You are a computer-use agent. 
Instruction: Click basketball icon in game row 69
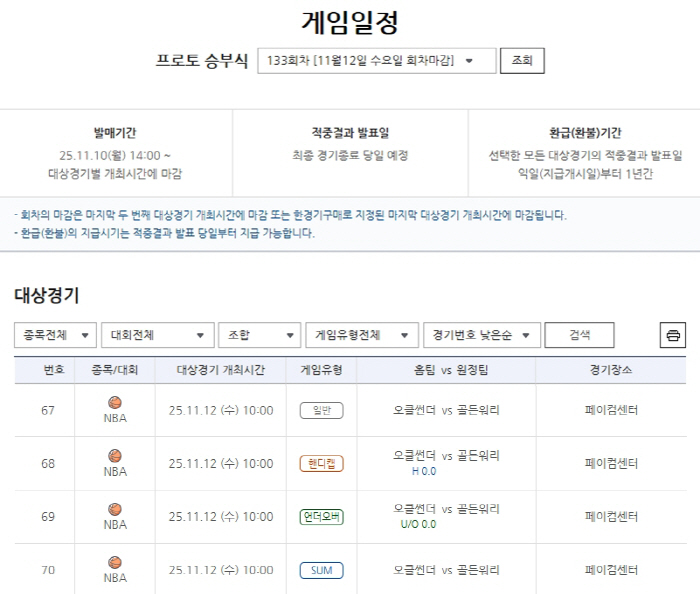click(115, 510)
